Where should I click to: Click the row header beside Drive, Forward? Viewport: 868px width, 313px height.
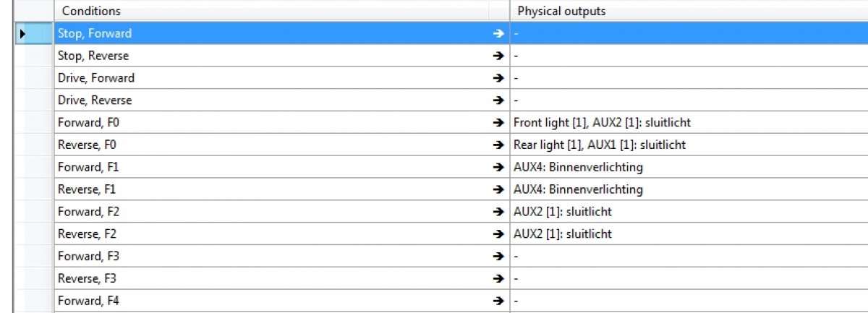pyautogui.click(x=34, y=78)
